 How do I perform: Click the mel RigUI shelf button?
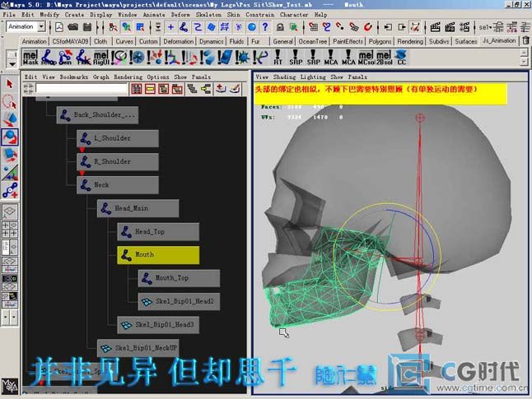pyautogui.click(x=101, y=58)
